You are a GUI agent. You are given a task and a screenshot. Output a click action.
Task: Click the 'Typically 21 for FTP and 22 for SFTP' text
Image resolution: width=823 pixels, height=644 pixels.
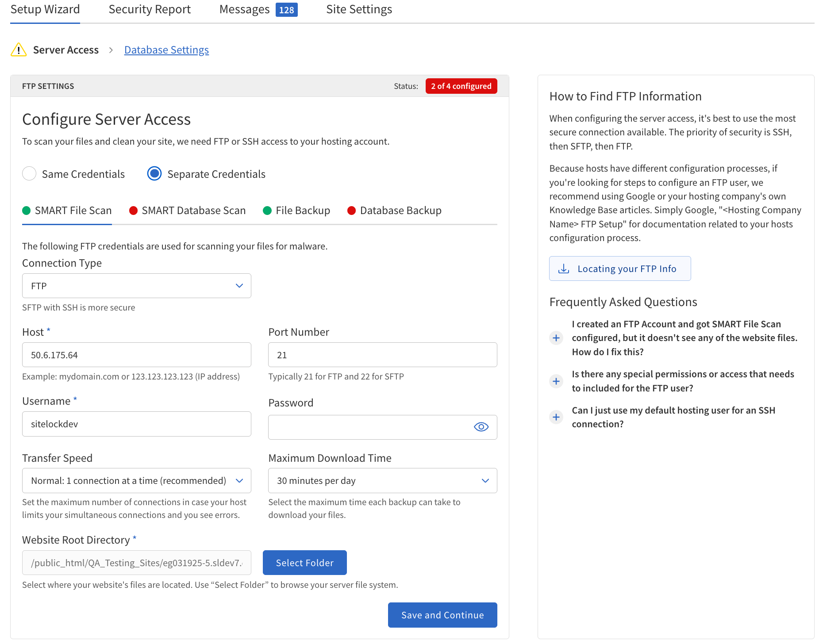point(336,376)
